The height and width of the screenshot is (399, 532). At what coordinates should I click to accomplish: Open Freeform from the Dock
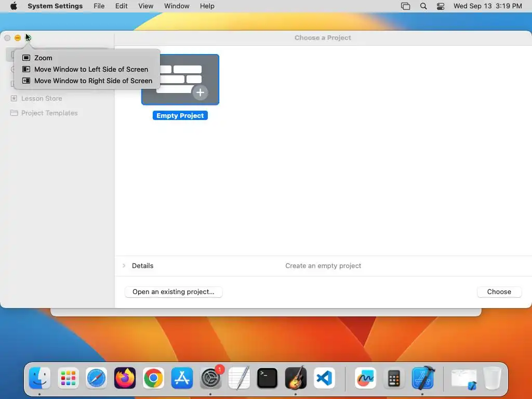[365, 378]
